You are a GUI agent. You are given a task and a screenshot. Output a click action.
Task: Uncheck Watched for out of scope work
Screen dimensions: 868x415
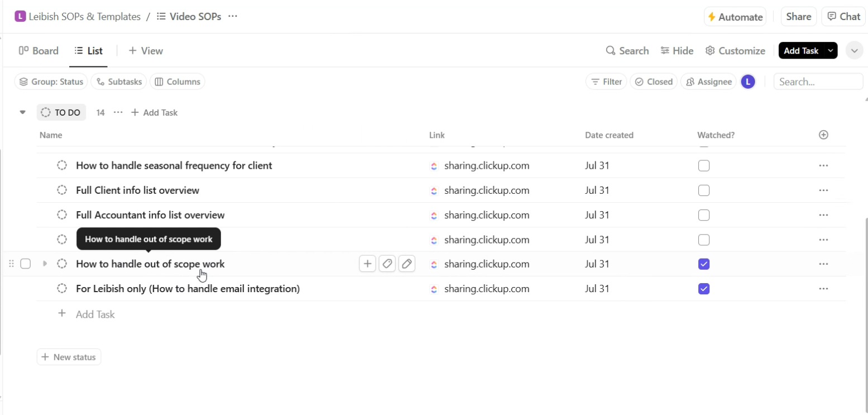[x=704, y=264]
